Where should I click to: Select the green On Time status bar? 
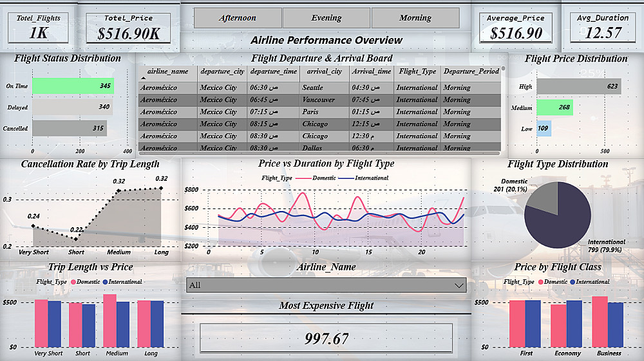tap(73, 86)
